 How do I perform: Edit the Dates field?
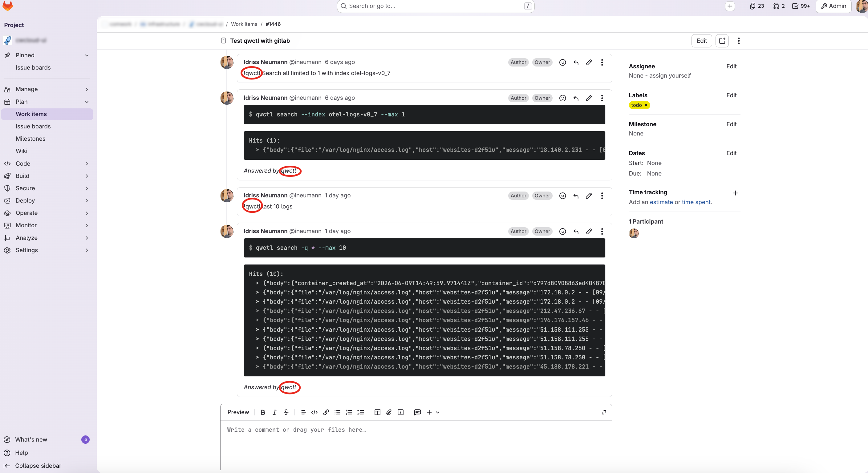pos(731,153)
